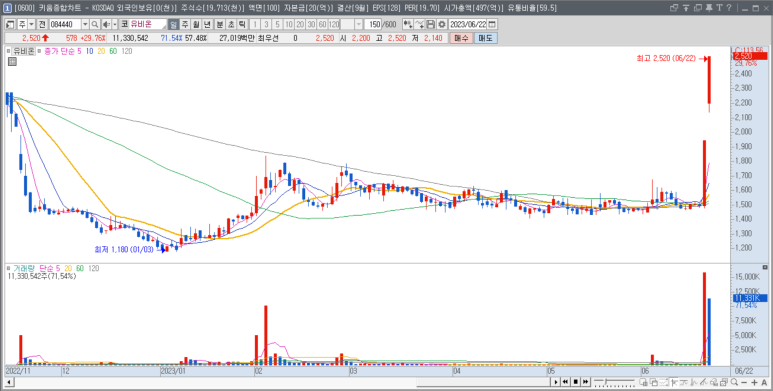Toggle the 코 market button before 유비온
Viewport: 773px width, 391px height.
[x=125, y=24]
